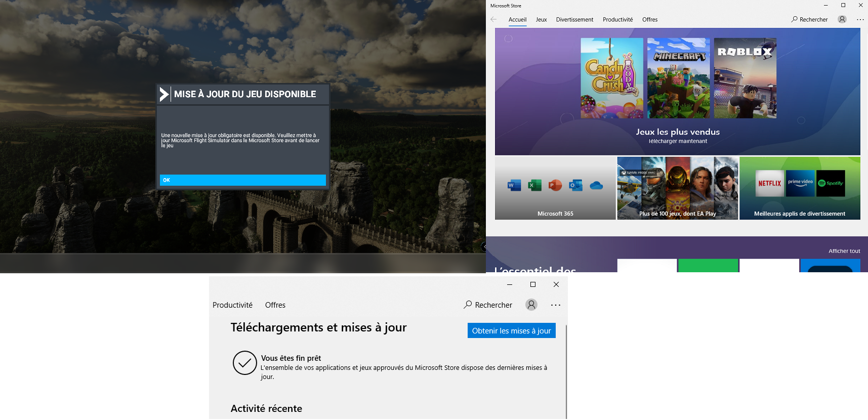Select the Prime Video logo
The image size is (868, 420).
[800, 183]
